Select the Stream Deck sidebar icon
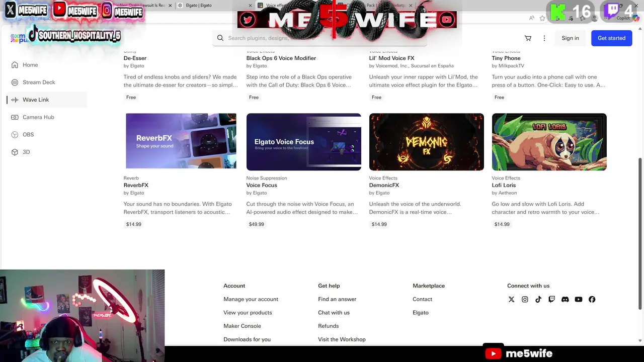Screen dimensions: 644x362 click(15, 82)
